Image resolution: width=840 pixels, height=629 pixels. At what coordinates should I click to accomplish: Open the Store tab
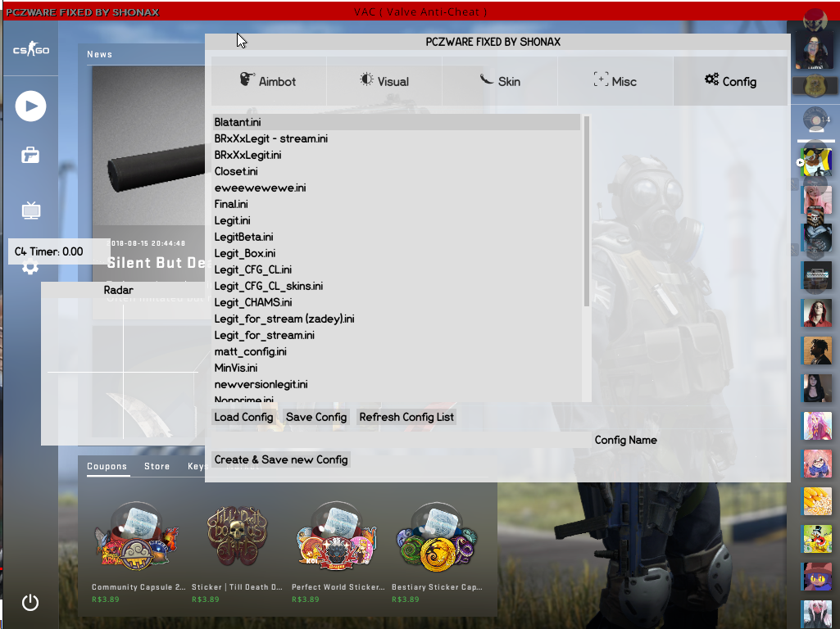[157, 466]
